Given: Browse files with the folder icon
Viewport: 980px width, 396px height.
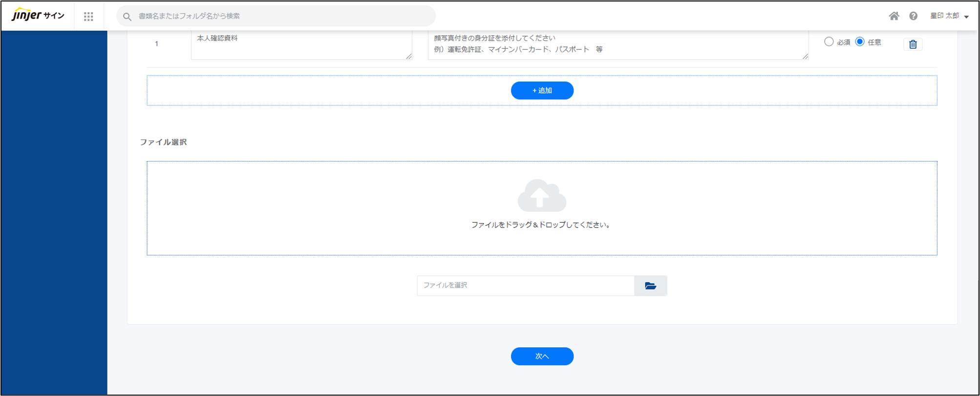Looking at the screenshot, I should [x=650, y=286].
